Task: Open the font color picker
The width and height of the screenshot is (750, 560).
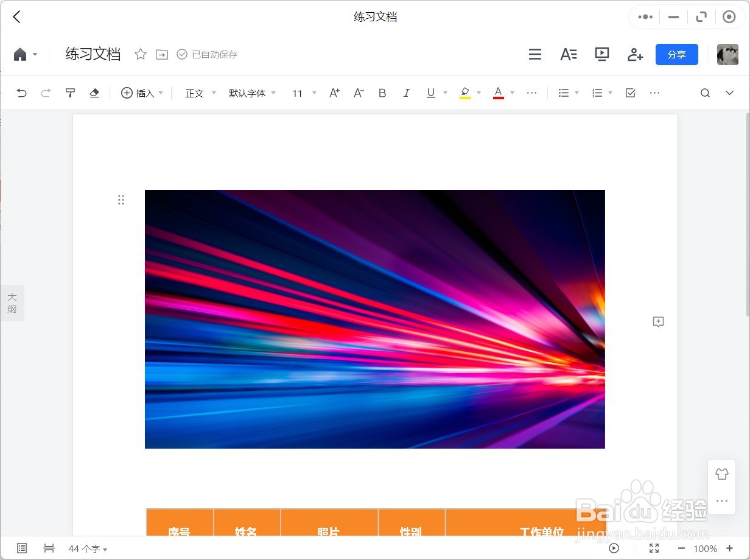Action: [x=498, y=93]
